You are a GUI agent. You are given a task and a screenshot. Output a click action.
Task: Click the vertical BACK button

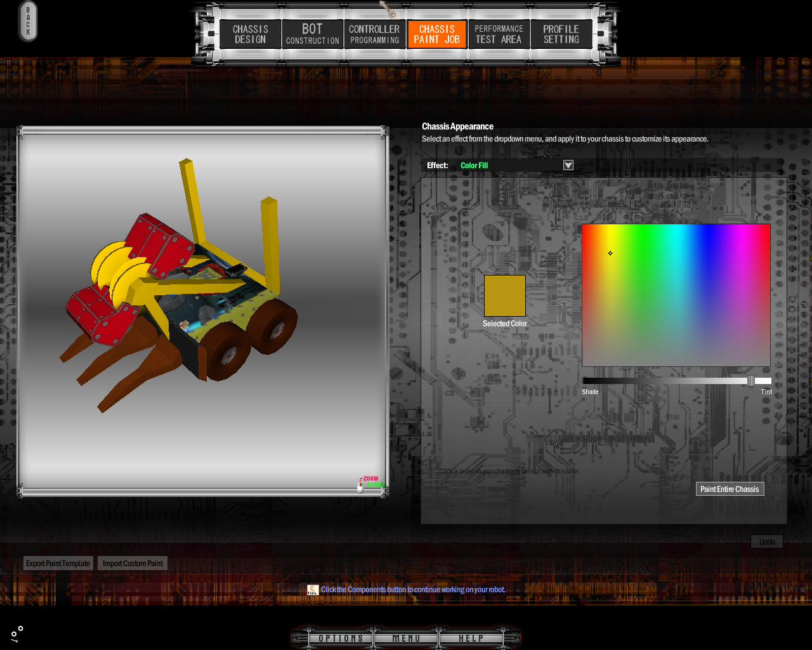click(x=28, y=22)
